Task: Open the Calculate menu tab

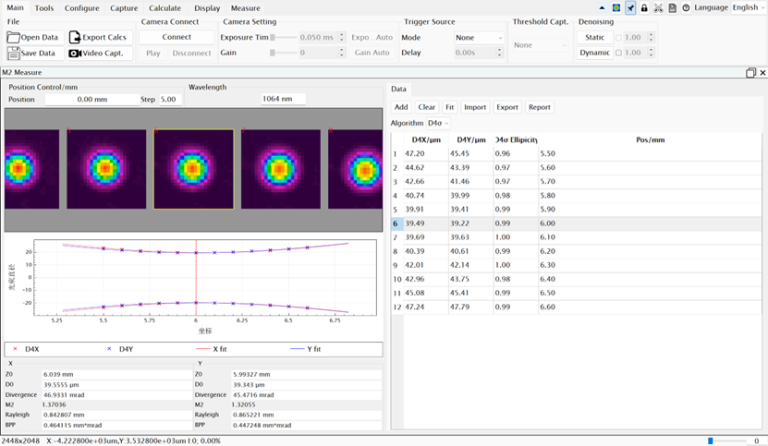Action: click(x=165, y=8)
